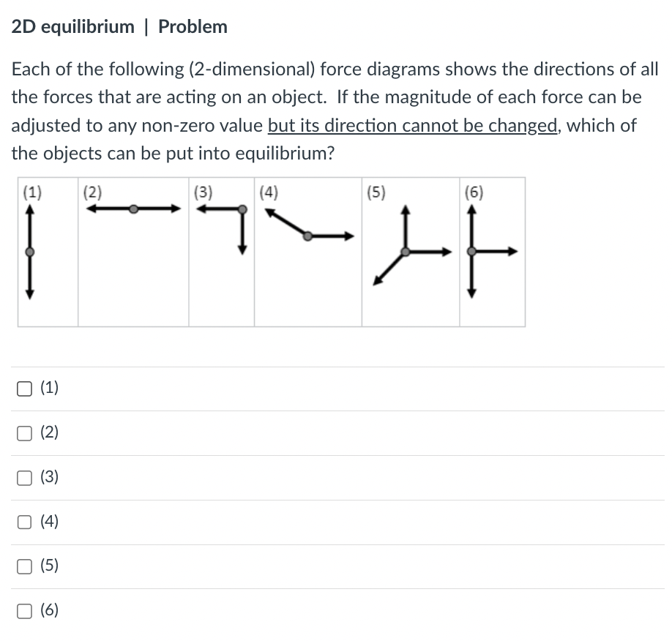Click the (3) answer label text
Screen dimensions: 672x641
point(49,476)
